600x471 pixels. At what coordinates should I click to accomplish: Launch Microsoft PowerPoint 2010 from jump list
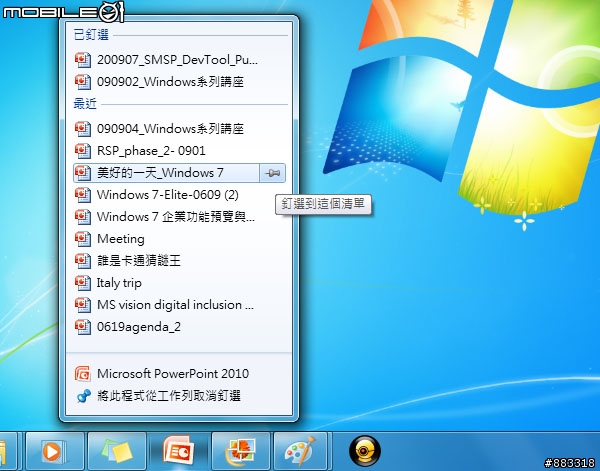coord(179,373)
